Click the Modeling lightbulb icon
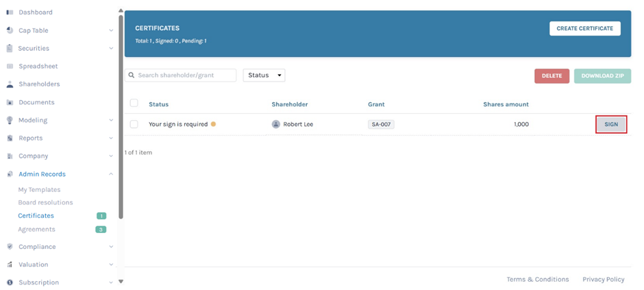 tap(10, 120)
